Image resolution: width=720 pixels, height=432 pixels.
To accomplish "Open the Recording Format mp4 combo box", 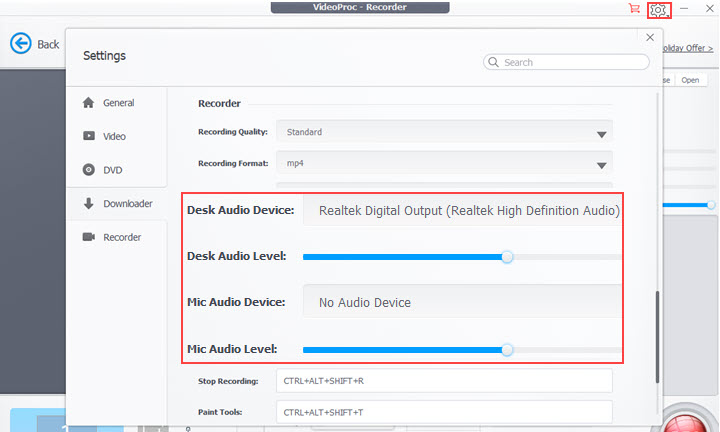I will pyautogui.click(x=444, y=163).
